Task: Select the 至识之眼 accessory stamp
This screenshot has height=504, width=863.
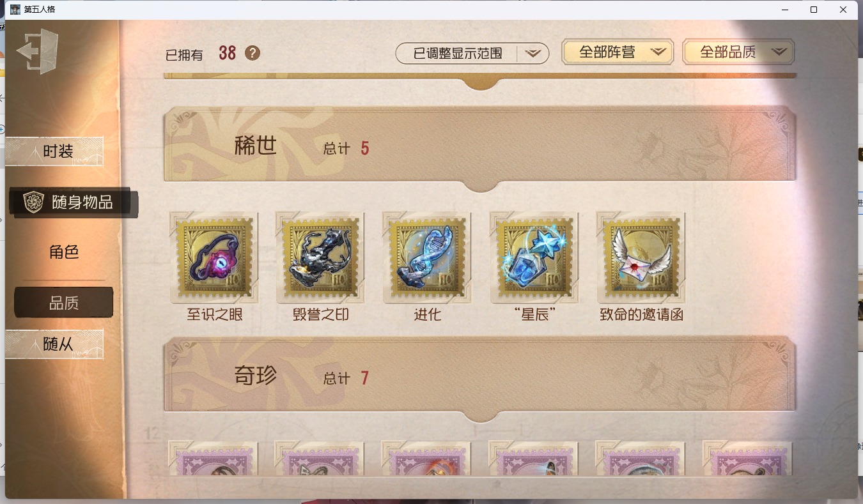Action: (214, 257)
